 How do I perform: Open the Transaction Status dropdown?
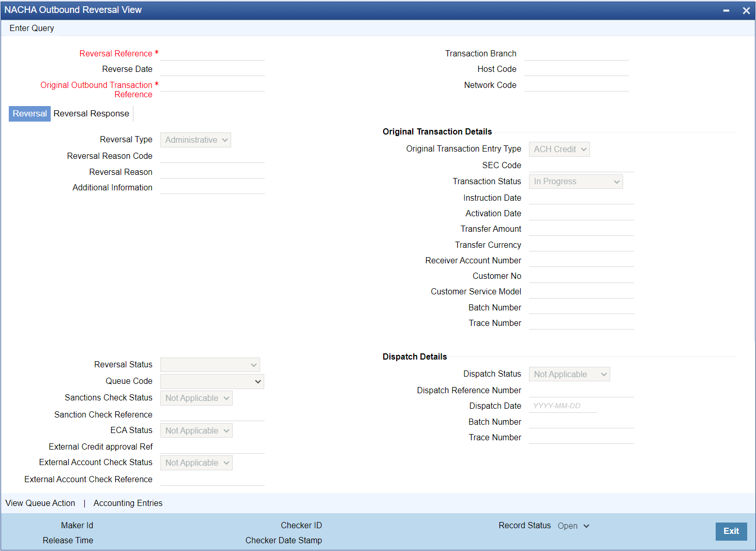tap(576, 182)
